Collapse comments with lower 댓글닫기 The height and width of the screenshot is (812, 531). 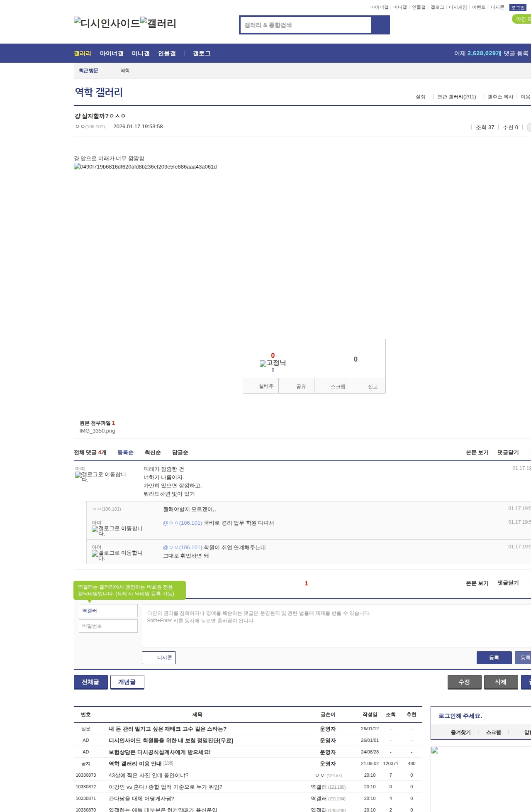point(508,583)
